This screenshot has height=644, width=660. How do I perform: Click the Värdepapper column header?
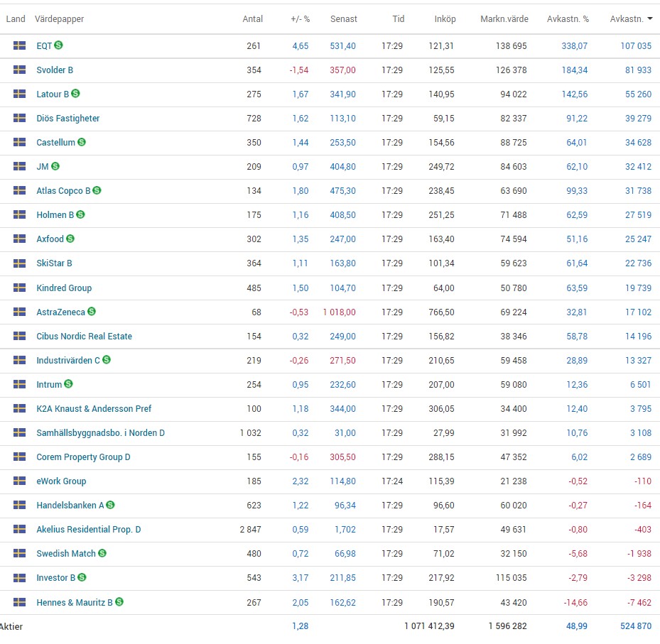59,19
